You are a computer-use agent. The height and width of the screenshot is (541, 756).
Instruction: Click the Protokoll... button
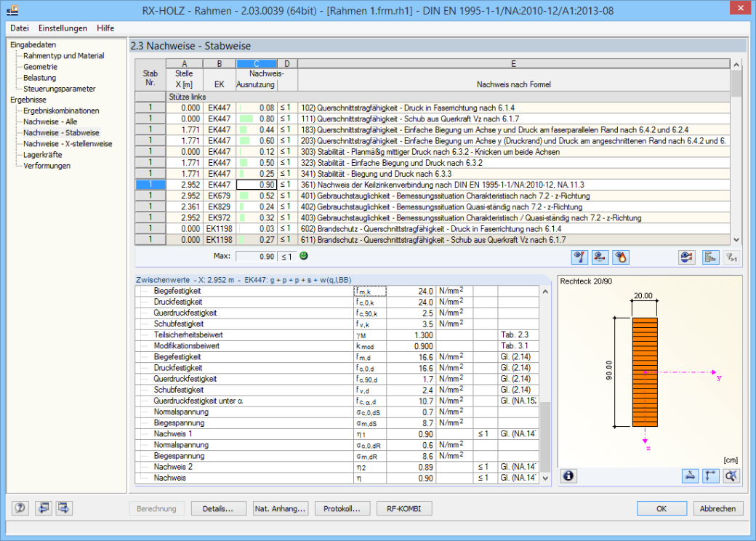point(342,509)
